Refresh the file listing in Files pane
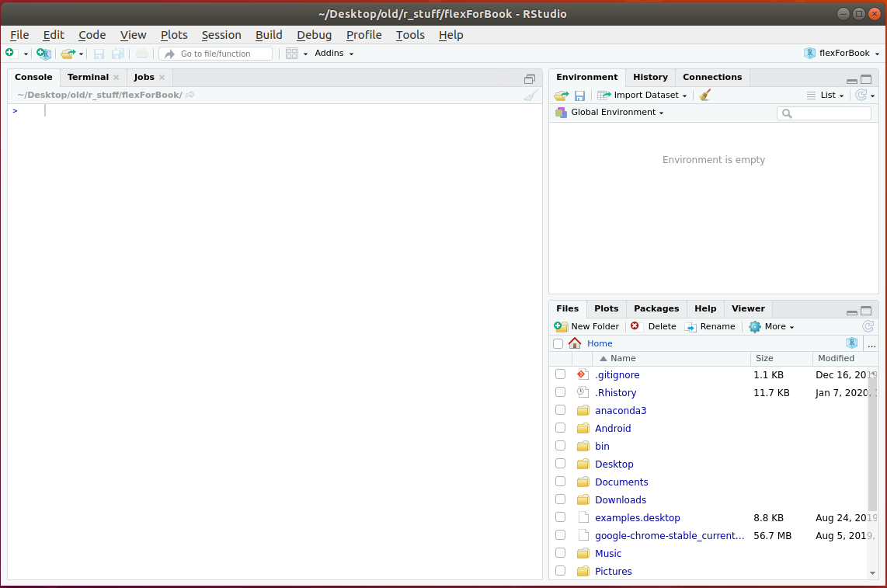This screenshot has height=588, width=887. coord(868,326)
